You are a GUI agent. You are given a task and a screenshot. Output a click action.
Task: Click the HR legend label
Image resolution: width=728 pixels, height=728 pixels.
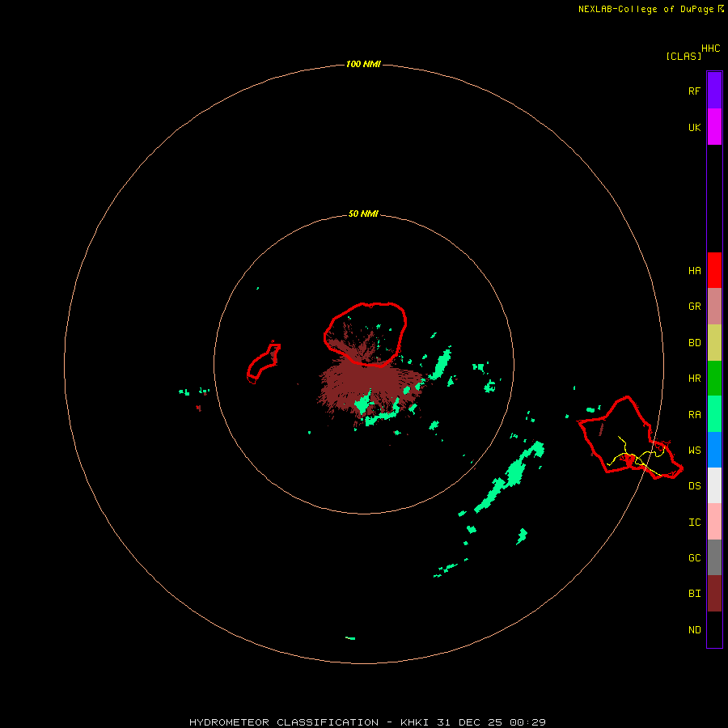(694, 379)
